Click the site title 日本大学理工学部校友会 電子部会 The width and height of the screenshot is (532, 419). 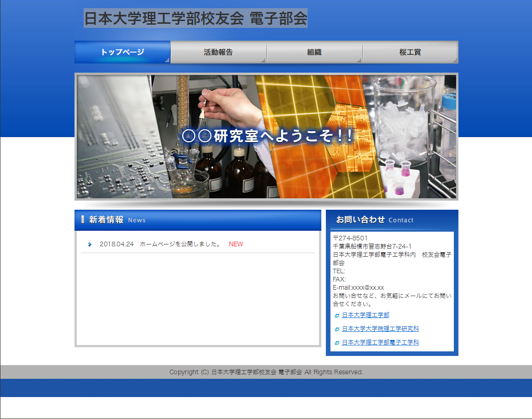coord(196,18)
